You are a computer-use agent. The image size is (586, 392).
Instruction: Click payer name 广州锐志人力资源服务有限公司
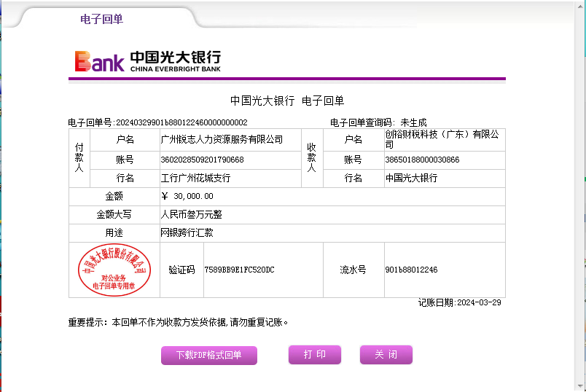[222, 139]
